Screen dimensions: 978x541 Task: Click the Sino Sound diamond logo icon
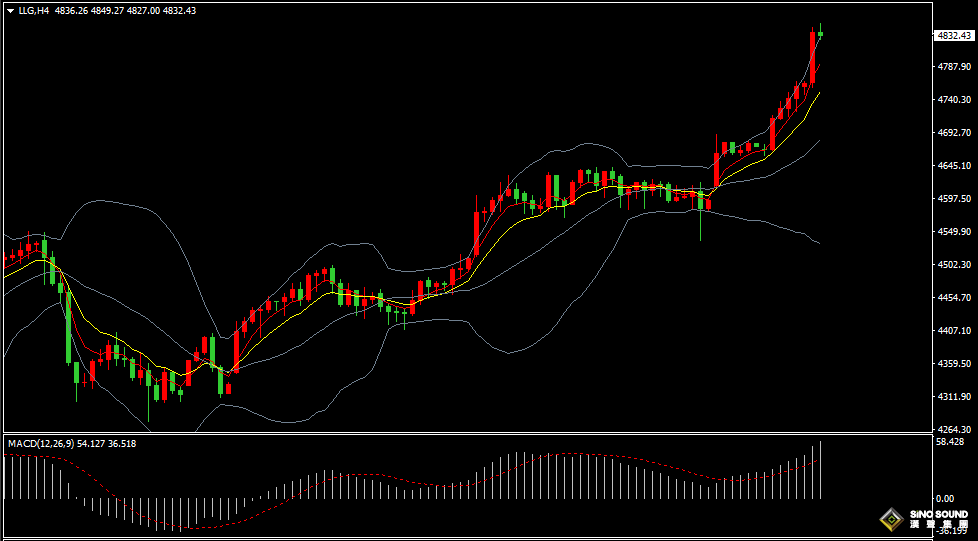tap(889, 518)
